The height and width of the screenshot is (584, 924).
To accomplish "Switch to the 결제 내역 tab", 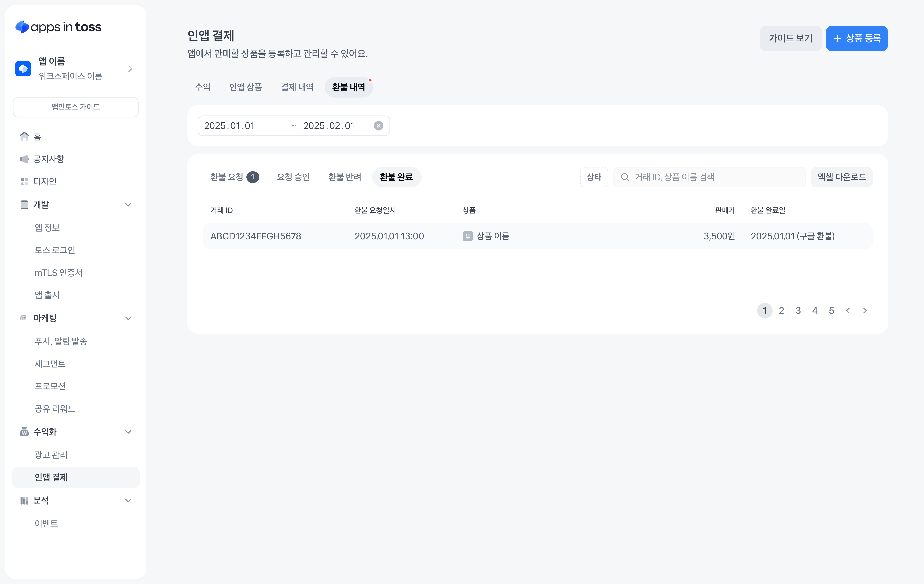I will pos(297,87).
